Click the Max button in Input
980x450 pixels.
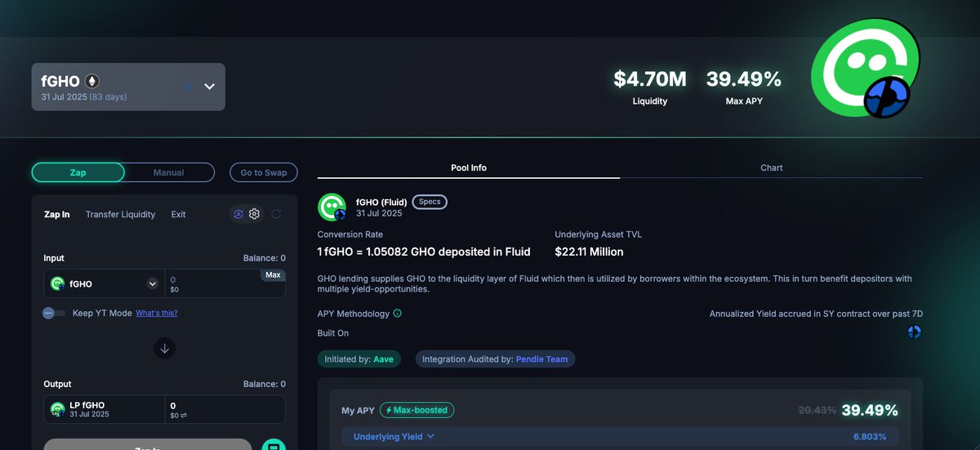tap(273, 275)
